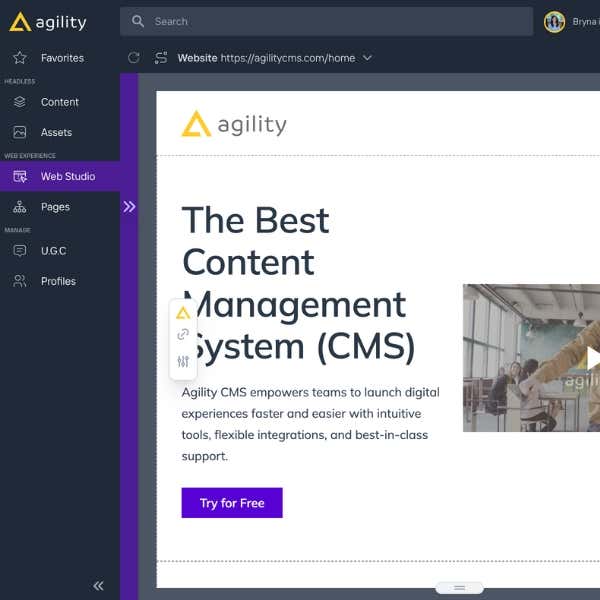Click the hero video thumbnail
The height and width of the screenshot is (600, 600).
click(x=531, y=358)
